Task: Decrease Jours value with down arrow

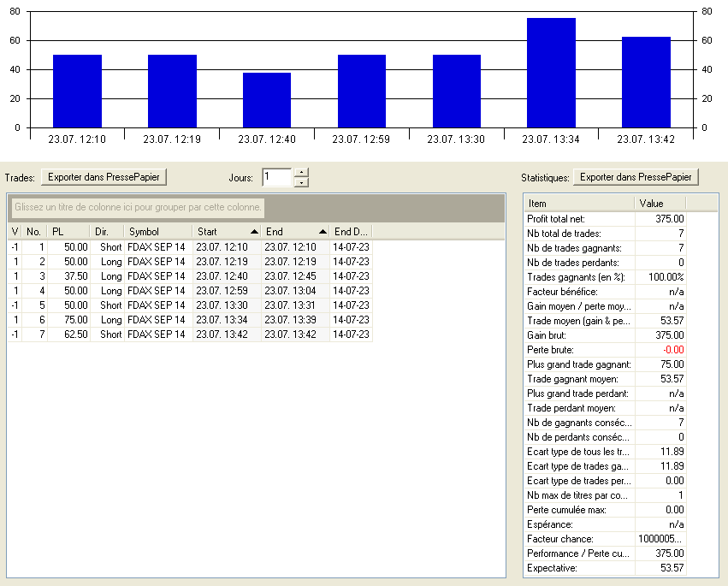Action: pyautogui.click(x=300, y=182)
